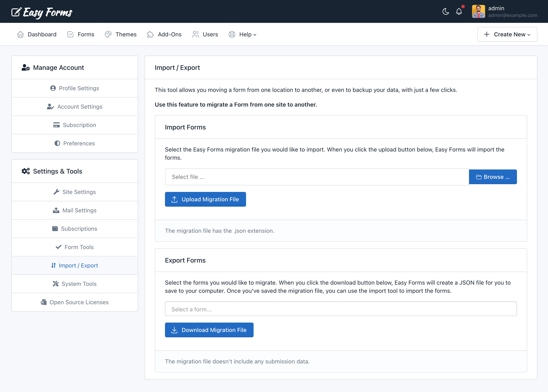The width and height of the screenshot is (548, 392).
Task: Click the Preferences half-circle icon
Action: (x=57, y=143)
